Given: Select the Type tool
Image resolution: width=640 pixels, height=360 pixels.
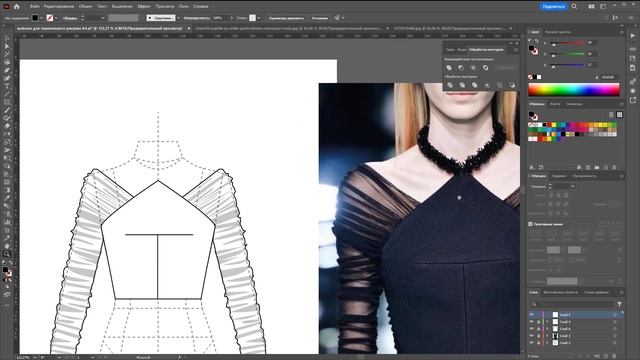Looking at the screenshot, I should tap(7, 86).
